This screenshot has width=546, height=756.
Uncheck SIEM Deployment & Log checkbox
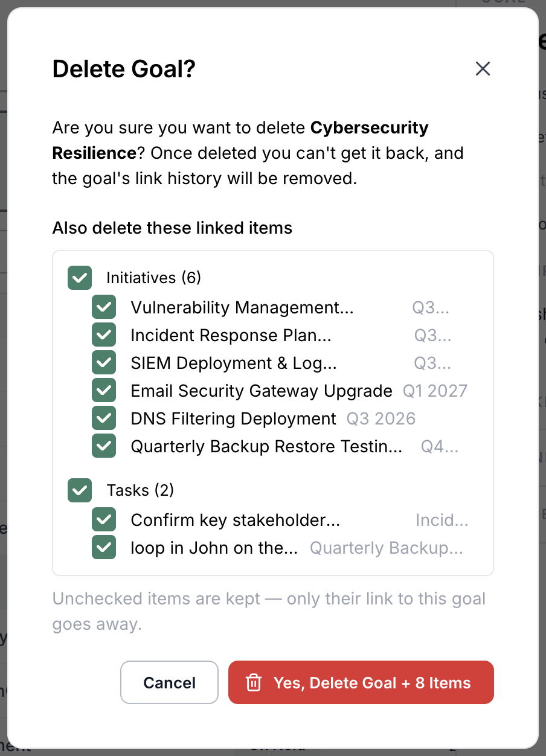[x=104, y=363]
